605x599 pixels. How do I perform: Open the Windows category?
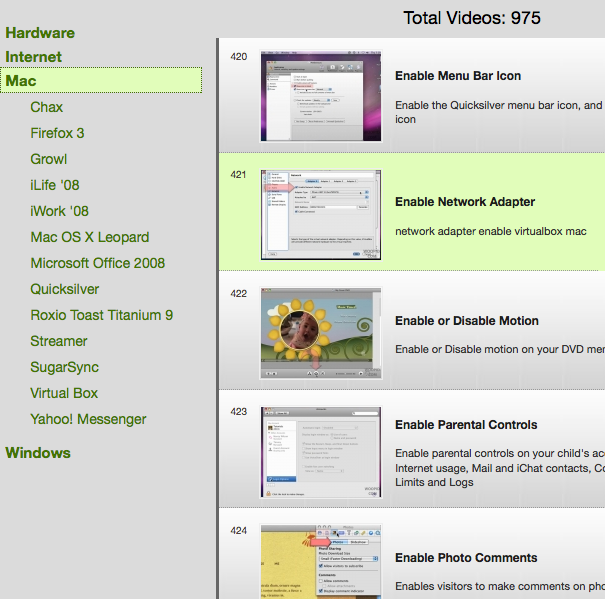[x=38, y=453]
